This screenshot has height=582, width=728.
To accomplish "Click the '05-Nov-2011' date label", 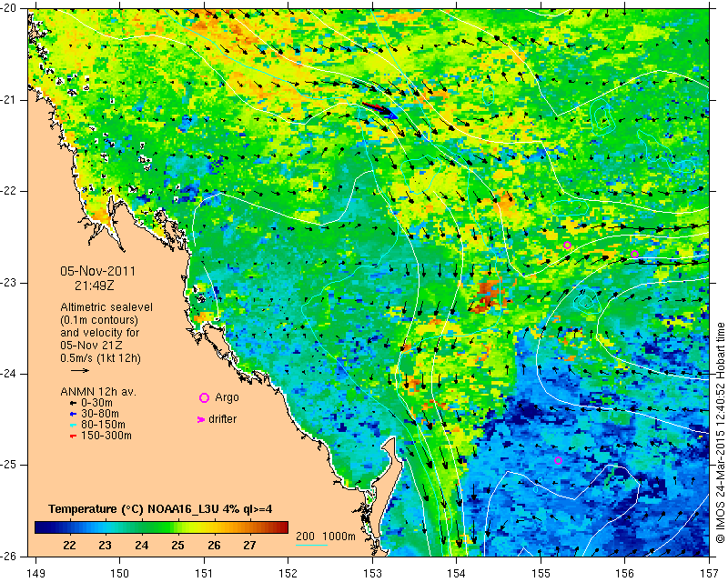I will click(x=97, y=271).
